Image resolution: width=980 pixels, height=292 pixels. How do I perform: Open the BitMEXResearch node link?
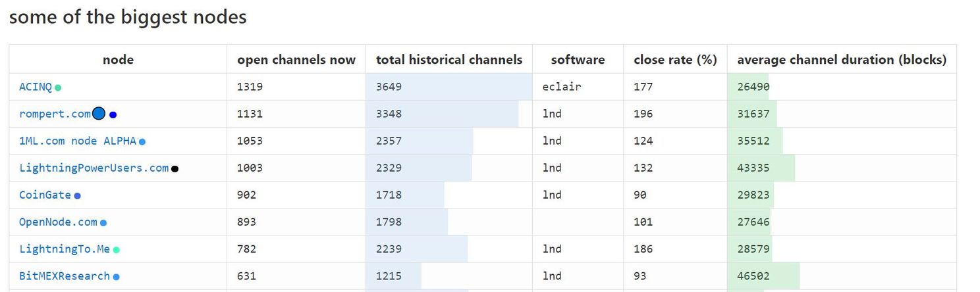click(65, 276)
